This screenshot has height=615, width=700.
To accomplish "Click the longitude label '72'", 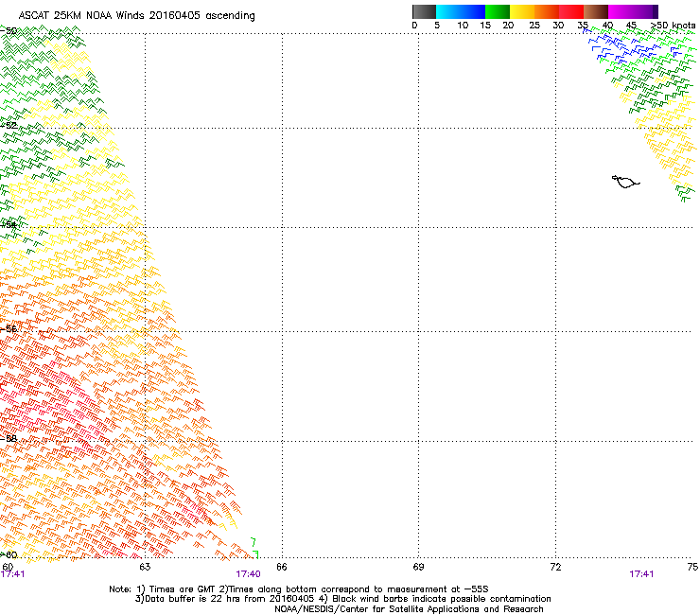I will [x=555, y=567].
